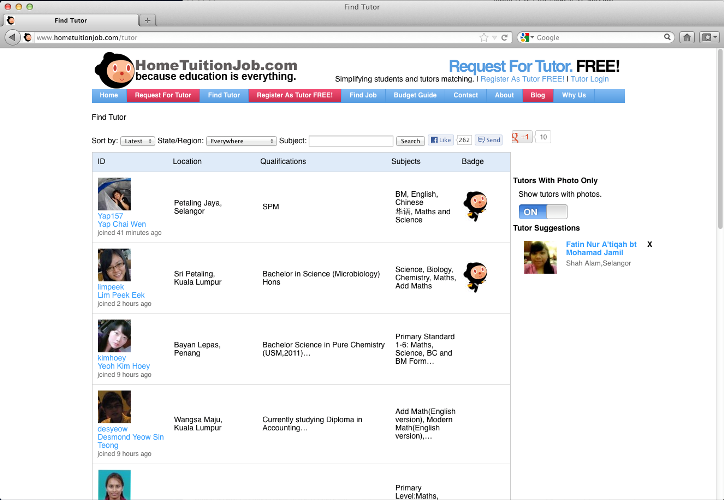Click the Google +1 count 10
The height and width of the screenshot is (500, 724).
point(543,137)
